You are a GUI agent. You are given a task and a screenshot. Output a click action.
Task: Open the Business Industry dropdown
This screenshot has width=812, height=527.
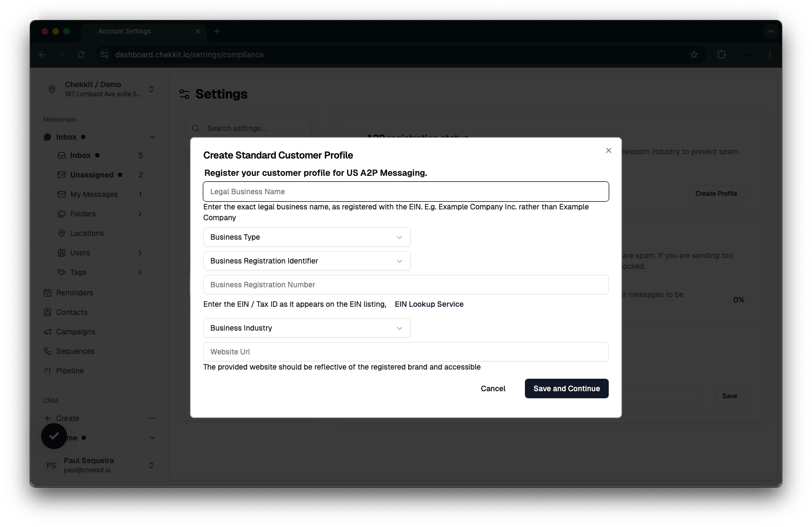pos(307,328)
